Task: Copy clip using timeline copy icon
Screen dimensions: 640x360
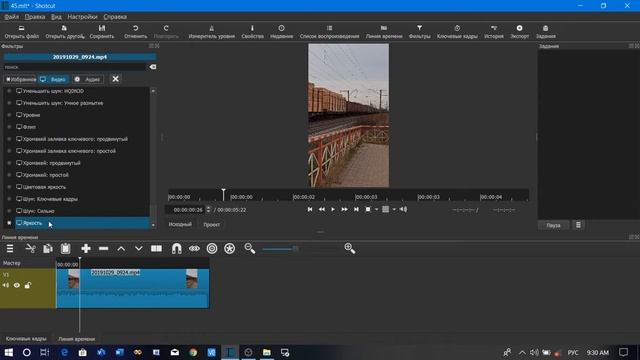Action: click(48, 249)
